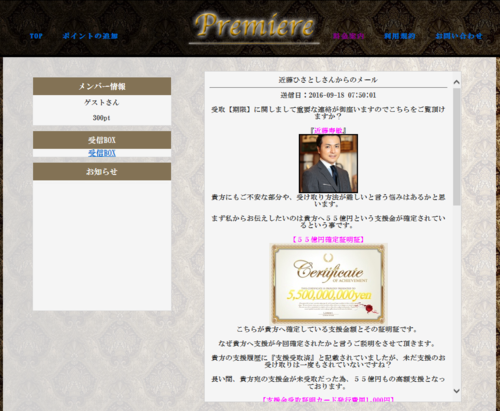500x411 pixels.
Task: Click the paragraph starting 長い間、貴方宛の支援金
Action: [328, 383]
